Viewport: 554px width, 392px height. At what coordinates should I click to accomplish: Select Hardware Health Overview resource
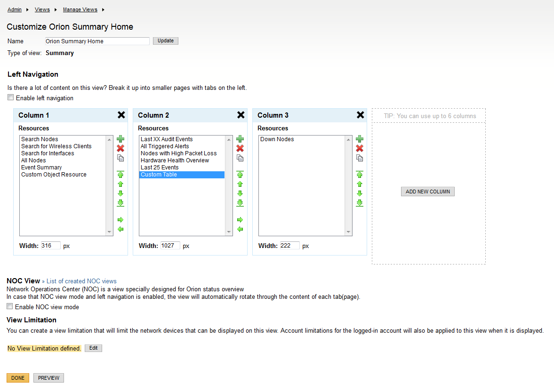(182, 160)
